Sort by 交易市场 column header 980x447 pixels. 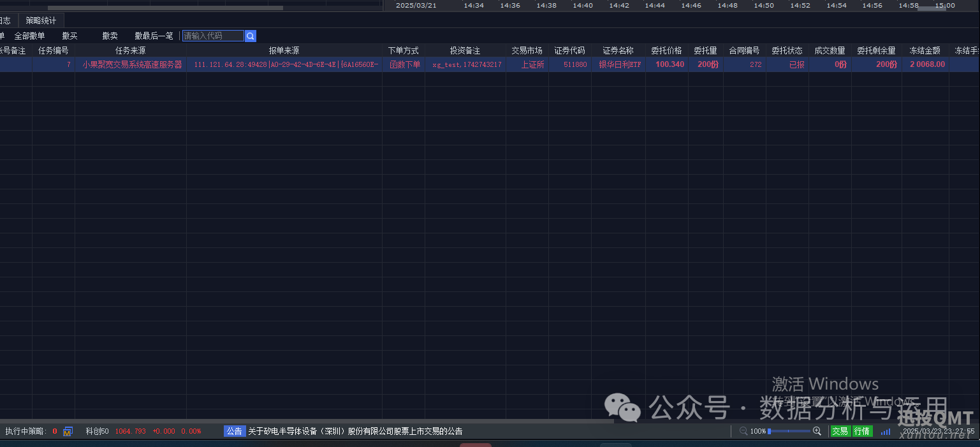(x=527, y=50)
